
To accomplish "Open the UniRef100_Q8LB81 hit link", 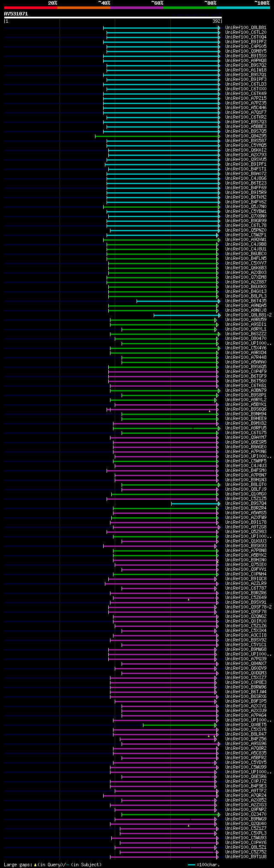I will point(246,28).
